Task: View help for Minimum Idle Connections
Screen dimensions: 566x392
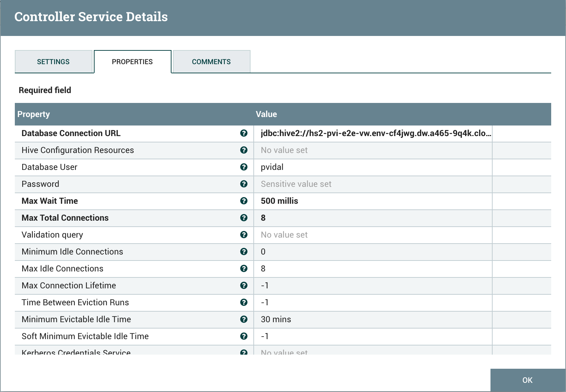Action: point(244,252)
